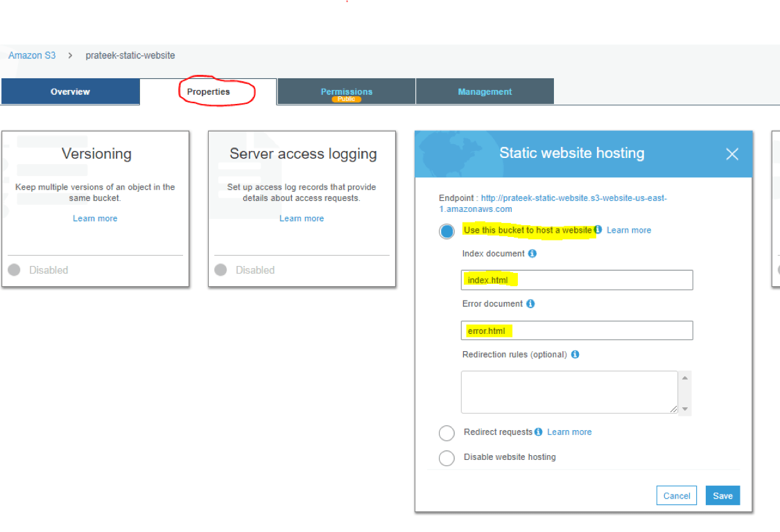Viewport: 780px width, 532px height.
Task: Click info icon next to host website option
Action: pyautogui.click(x=598, y=230)
